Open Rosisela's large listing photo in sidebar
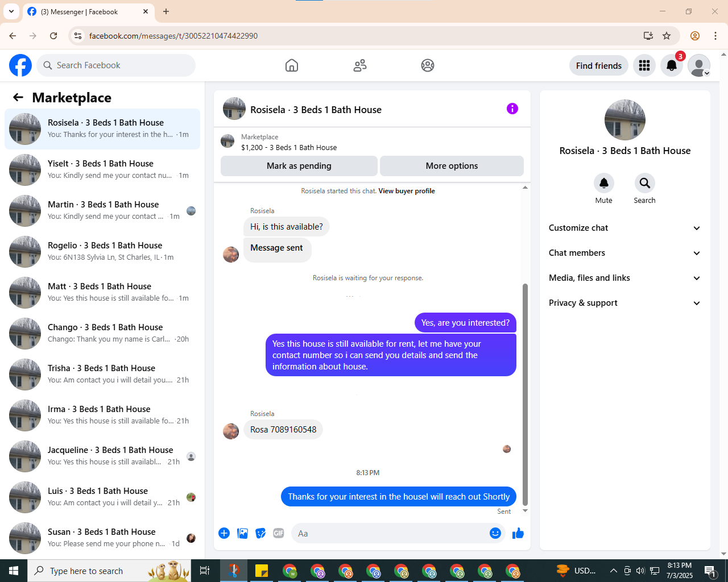Screen dimensions: 728x582 point(625,120)
